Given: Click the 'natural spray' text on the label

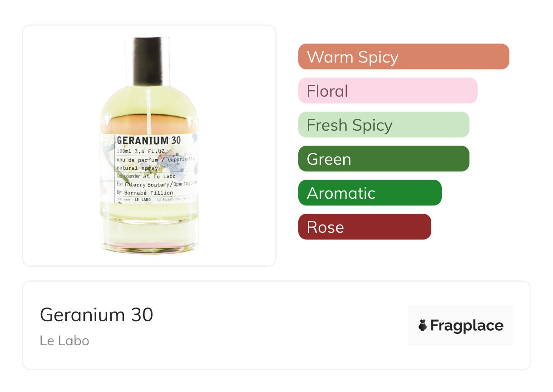Looking at the screenshot, I should (137, 168).
